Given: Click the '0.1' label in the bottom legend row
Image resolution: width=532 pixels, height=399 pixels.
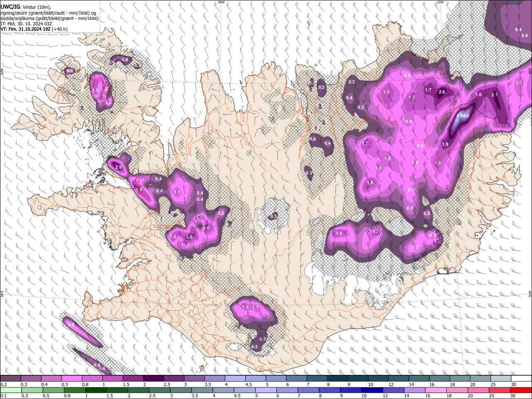Looking at the screenshot, I should (3, 396).
